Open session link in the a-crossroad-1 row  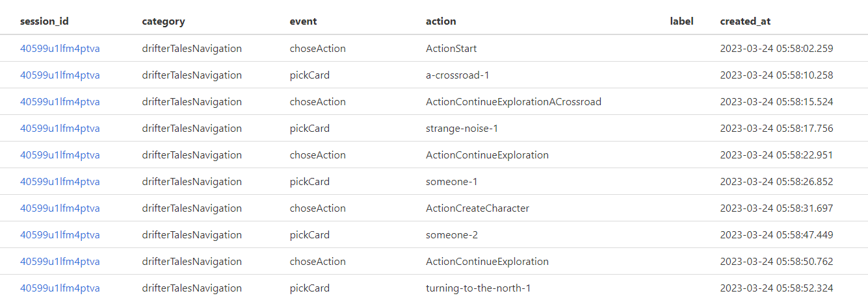pos(60,75)
